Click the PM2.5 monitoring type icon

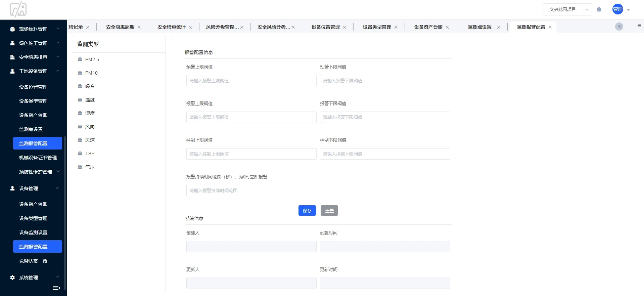(80, 59)
